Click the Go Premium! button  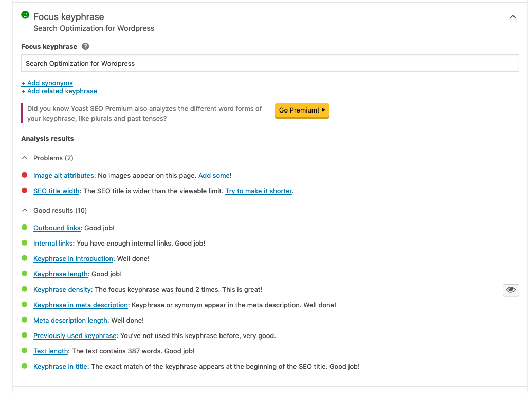click(302, 110)
